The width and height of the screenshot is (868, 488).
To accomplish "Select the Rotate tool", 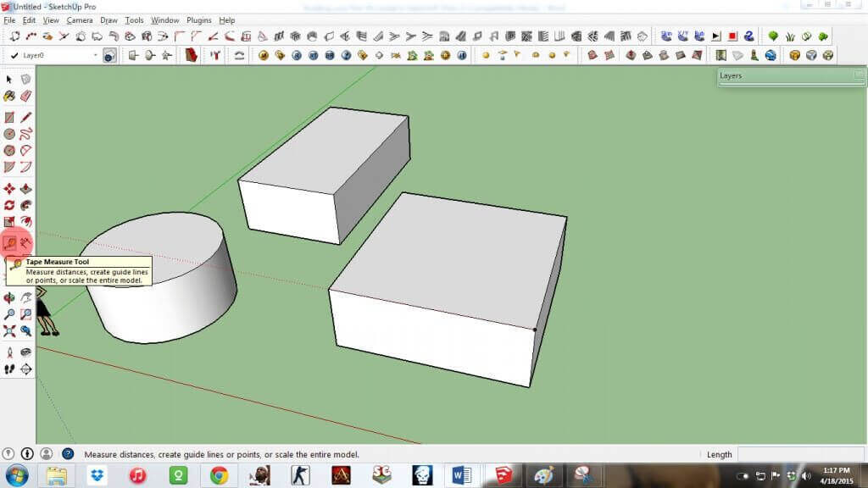I will click(x=9, y=205).
